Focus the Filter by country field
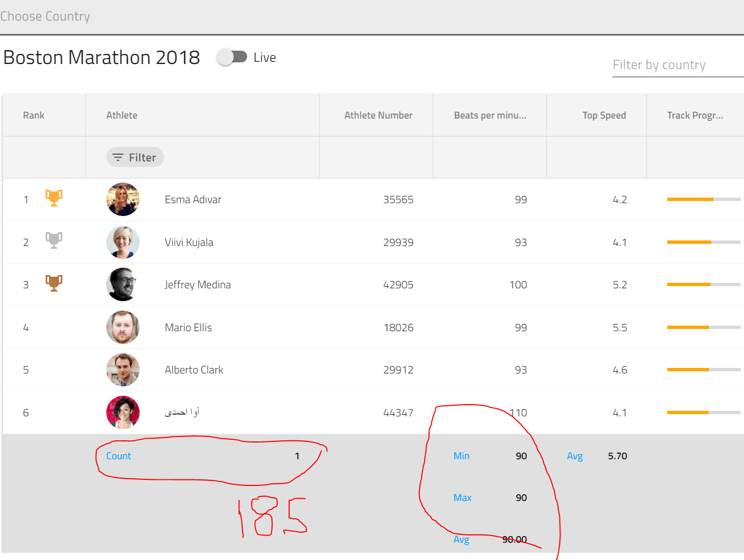744x560 pixels. [x=678, y=65]
